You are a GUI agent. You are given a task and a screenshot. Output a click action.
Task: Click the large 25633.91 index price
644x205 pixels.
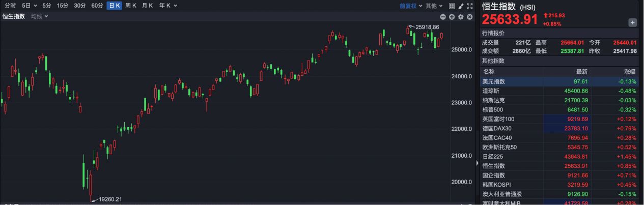point(510,19)
